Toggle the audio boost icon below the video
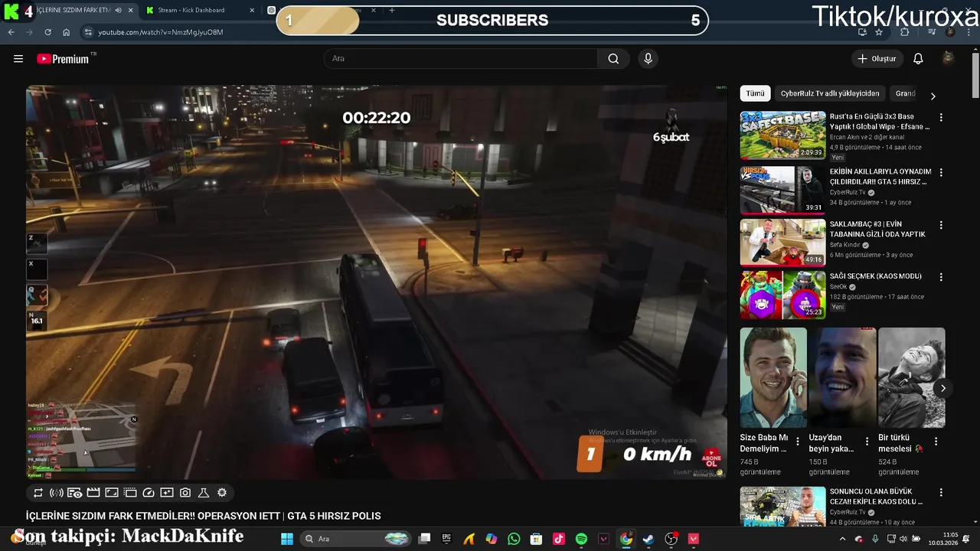 [x=57, y=493]
